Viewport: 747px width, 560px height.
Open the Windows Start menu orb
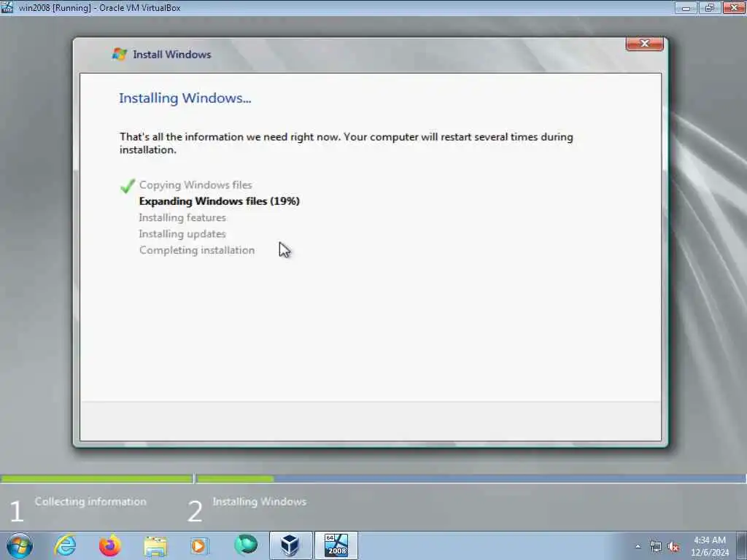click(x=20, y=545)
